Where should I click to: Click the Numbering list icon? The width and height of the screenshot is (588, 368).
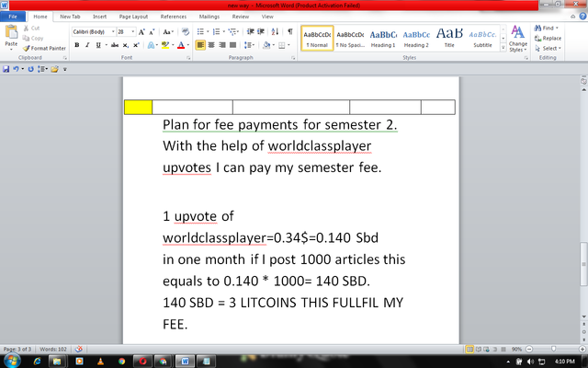(217, 31)
